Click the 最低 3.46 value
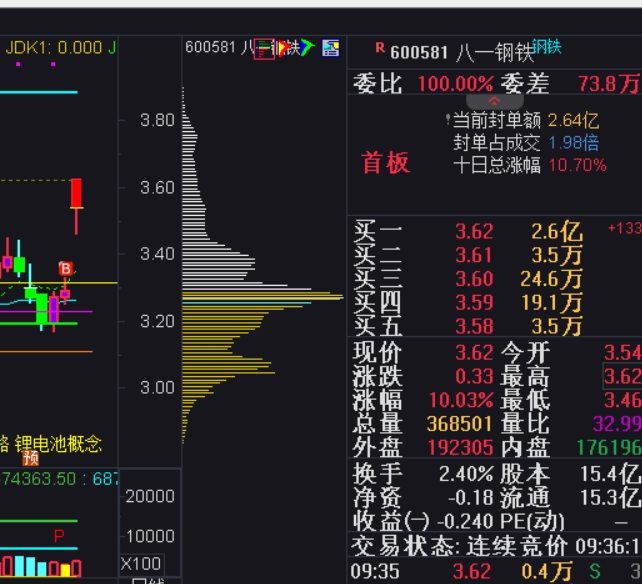Viewport: 642px width, 584px height. coord(622,400)
